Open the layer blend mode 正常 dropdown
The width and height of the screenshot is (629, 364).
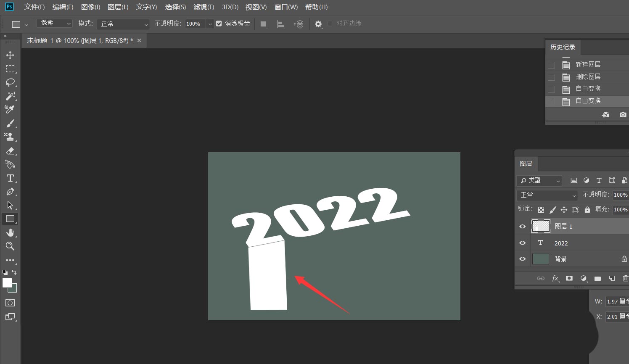point(547,195)
